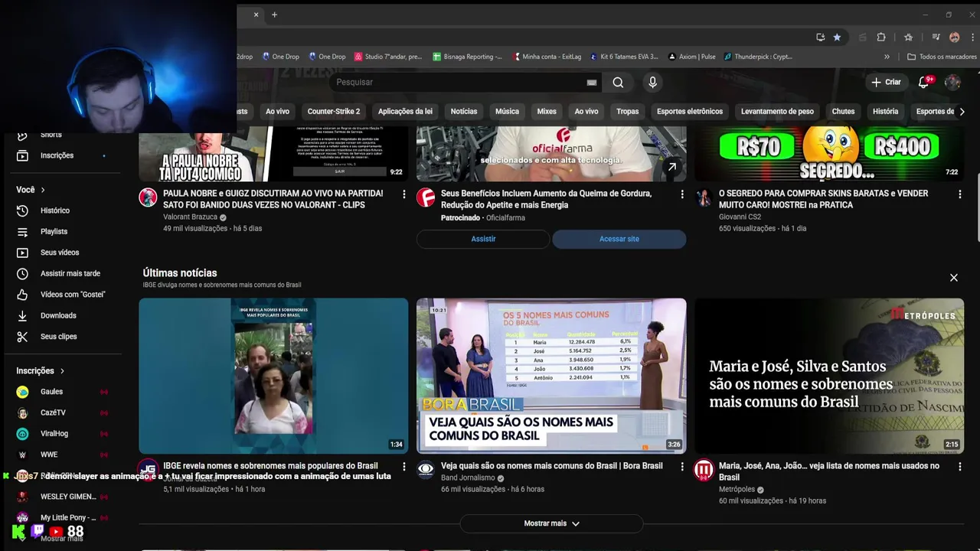Select the Notícias filter chip

point(464,112)
